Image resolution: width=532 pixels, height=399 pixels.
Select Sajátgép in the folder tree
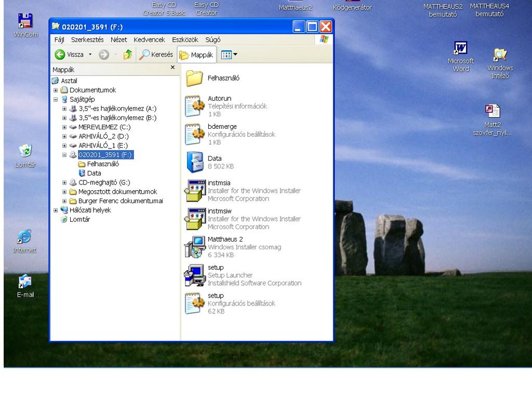[x=82, y=99]
